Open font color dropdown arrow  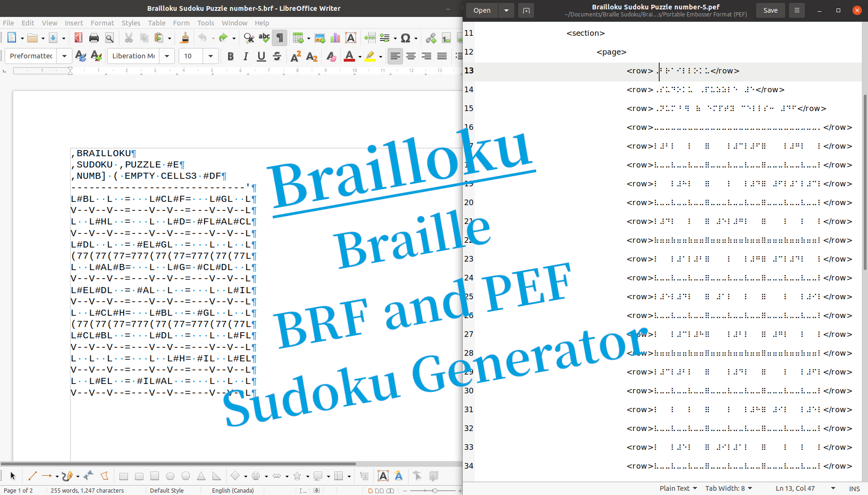point(360,57)
